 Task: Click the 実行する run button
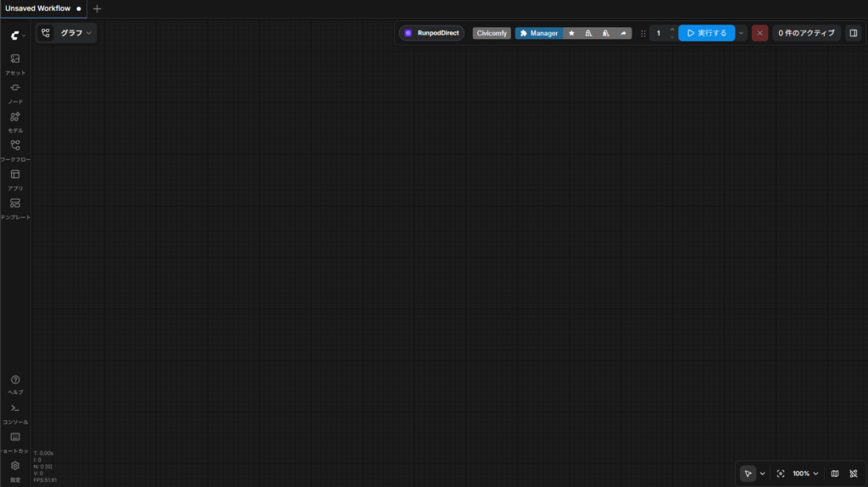706,33
